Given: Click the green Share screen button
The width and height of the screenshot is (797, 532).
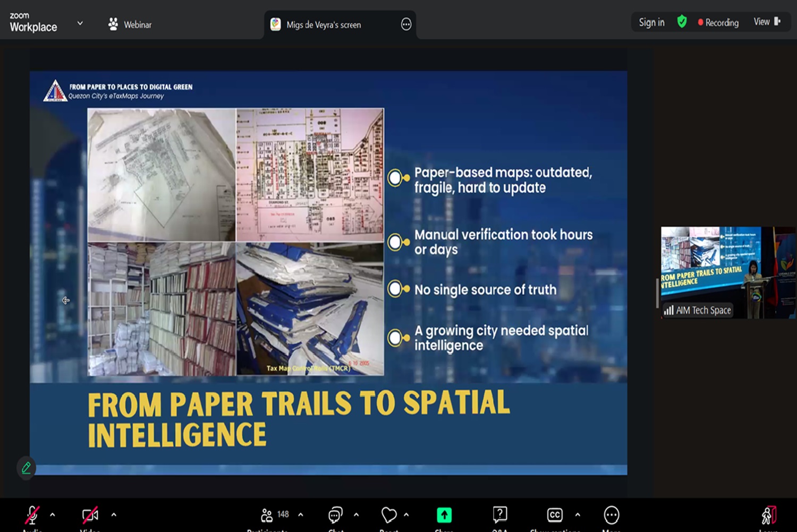Looking at the screenshot, I should tap(444, 515).
